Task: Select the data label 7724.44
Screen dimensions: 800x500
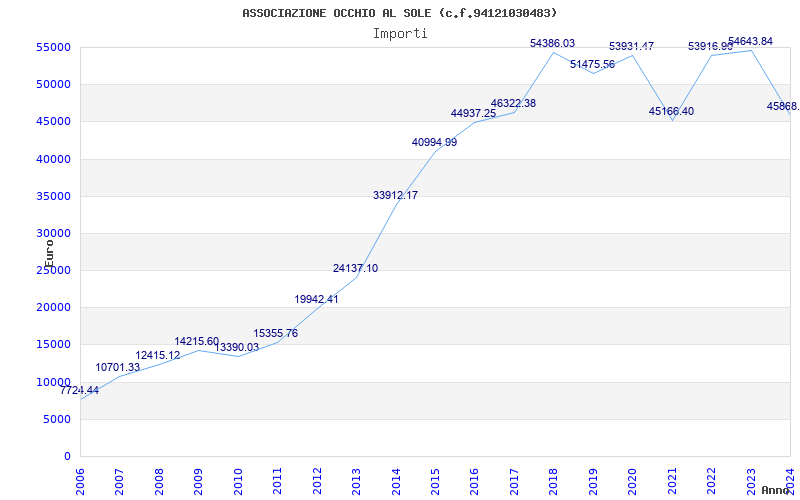Action: click(x=79, y=390)
